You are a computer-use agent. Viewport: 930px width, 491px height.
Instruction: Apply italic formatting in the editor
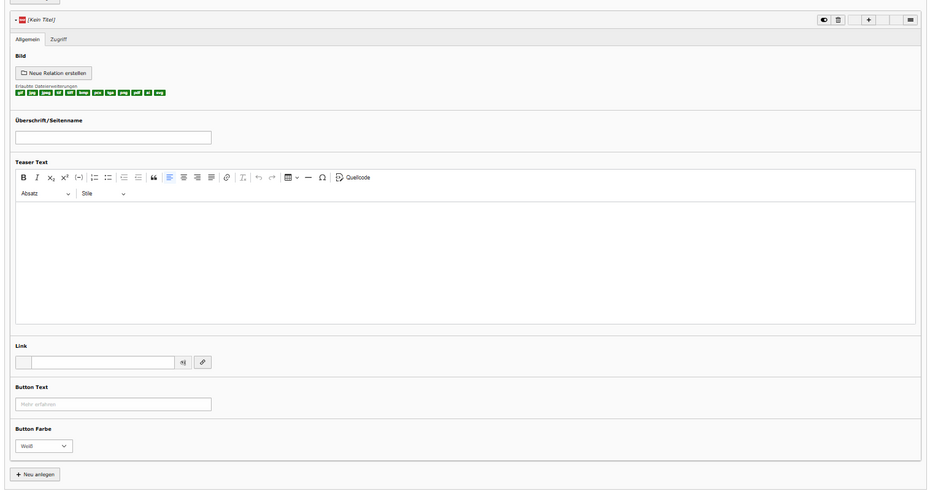pyautogui.click(x=37, y=178)
